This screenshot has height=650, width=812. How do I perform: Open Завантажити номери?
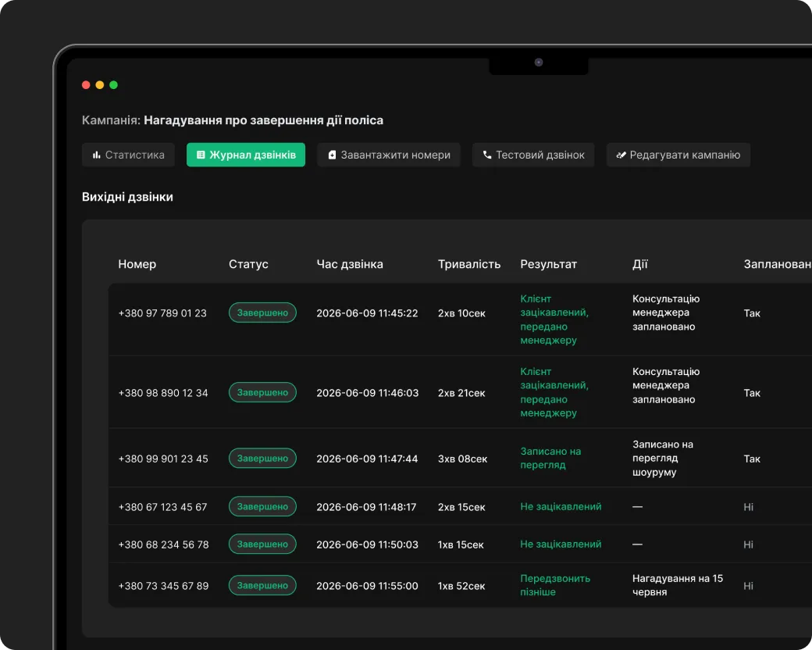click(389, 155)
